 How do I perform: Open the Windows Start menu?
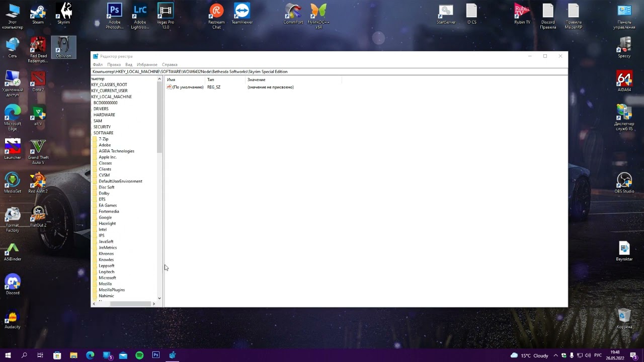pyautogui.click(x=8, y=355)
